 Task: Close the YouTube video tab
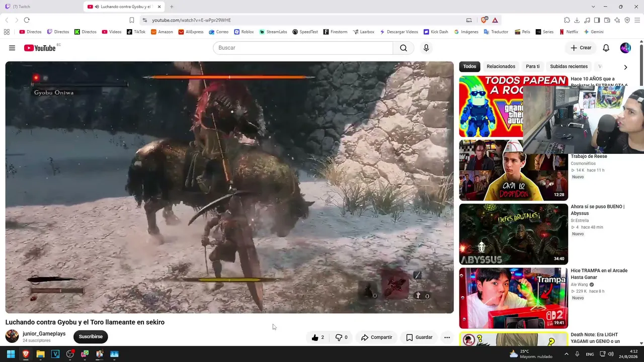[x=159, y=7]
